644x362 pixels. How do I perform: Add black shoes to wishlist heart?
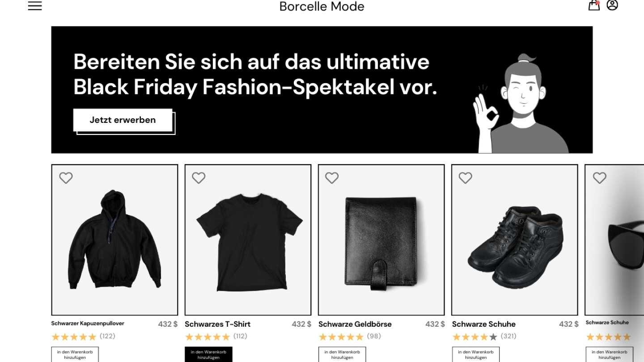(x=466, y=178)
